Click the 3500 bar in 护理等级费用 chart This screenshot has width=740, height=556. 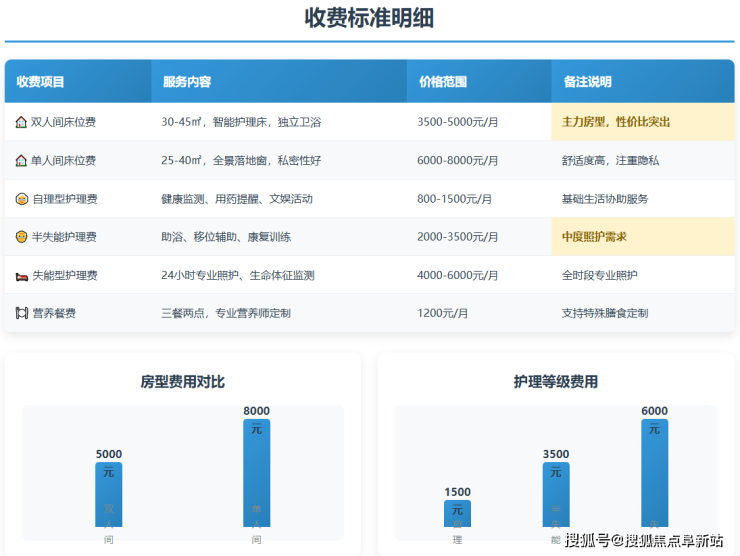(x=556, y=494)
